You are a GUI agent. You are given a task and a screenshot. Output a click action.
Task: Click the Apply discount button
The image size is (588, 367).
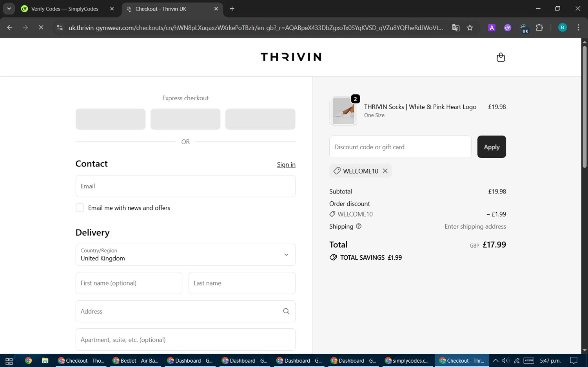(492, 147)
